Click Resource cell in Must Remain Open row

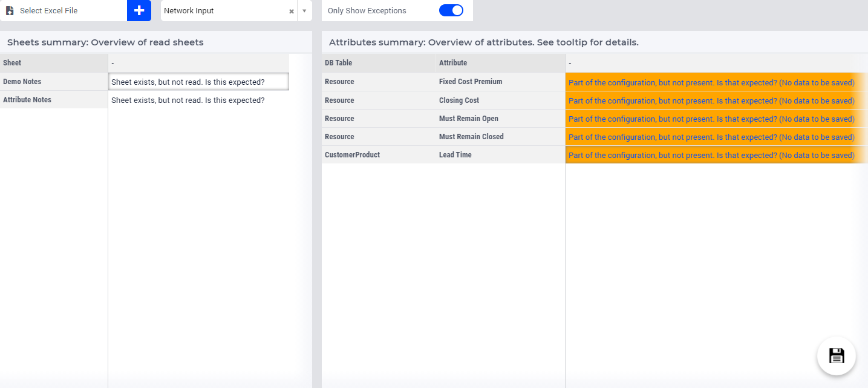tap(379, 119)
